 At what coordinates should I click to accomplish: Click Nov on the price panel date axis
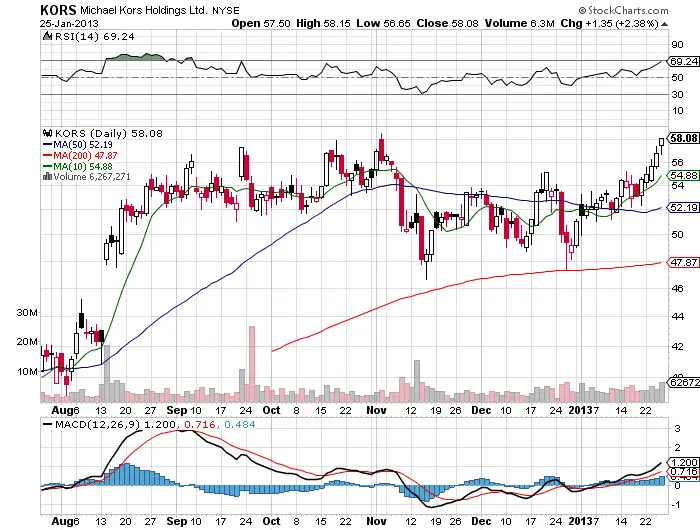point(376,410)
